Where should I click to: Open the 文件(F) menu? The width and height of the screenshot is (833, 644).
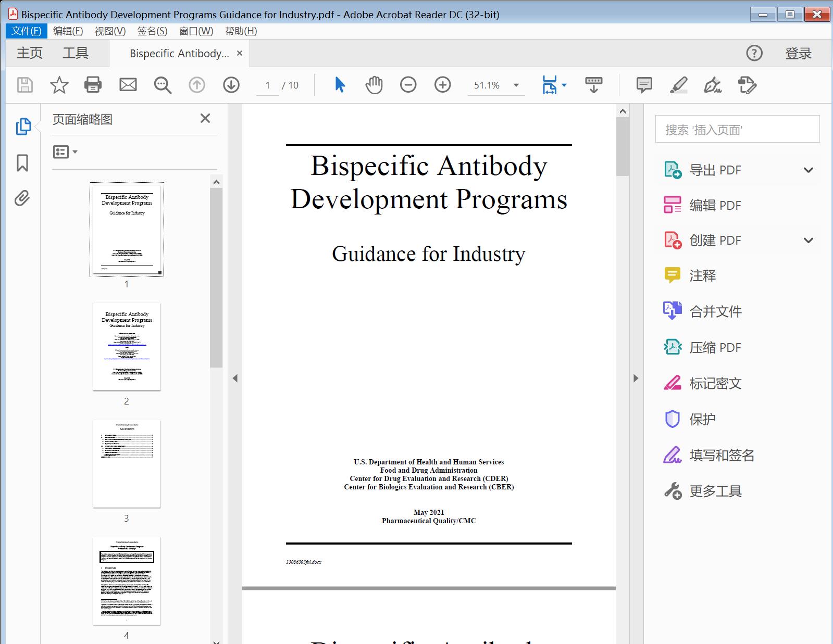pos(27,31)
